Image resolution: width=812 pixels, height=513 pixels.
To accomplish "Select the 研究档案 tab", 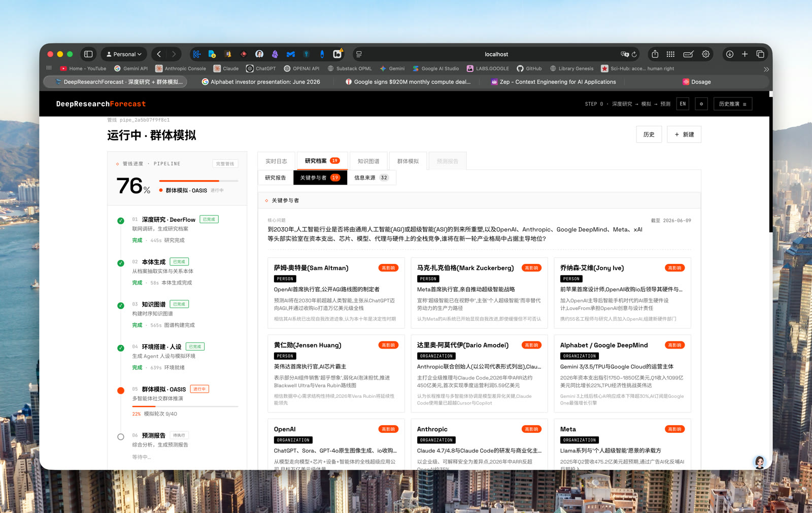I will 322,161.
